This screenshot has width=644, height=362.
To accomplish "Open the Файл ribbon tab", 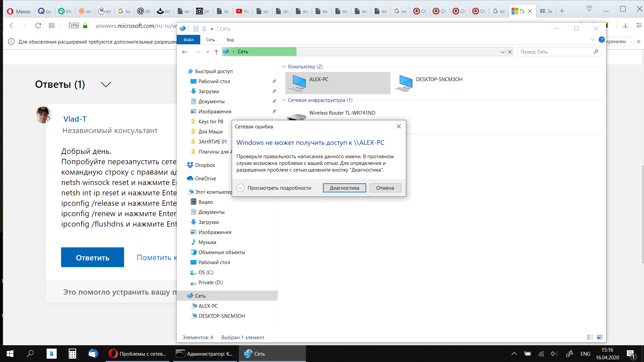I will [x=189, y=40].
